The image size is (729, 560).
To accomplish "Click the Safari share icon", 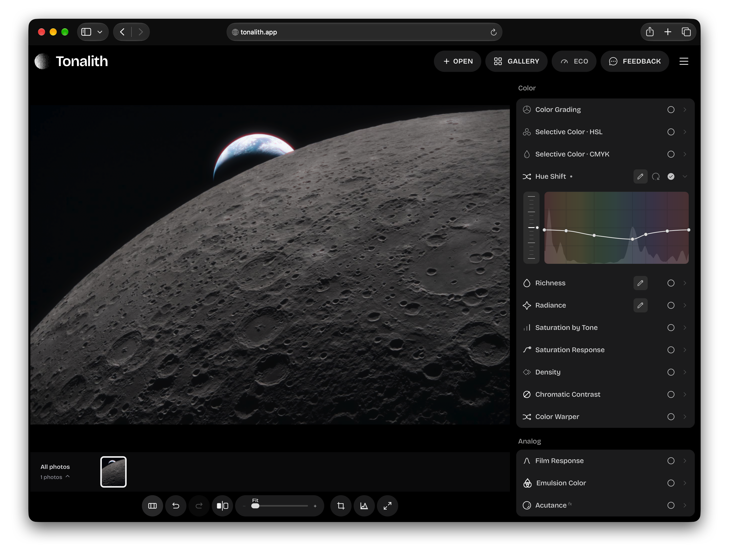I will [650, 32].
